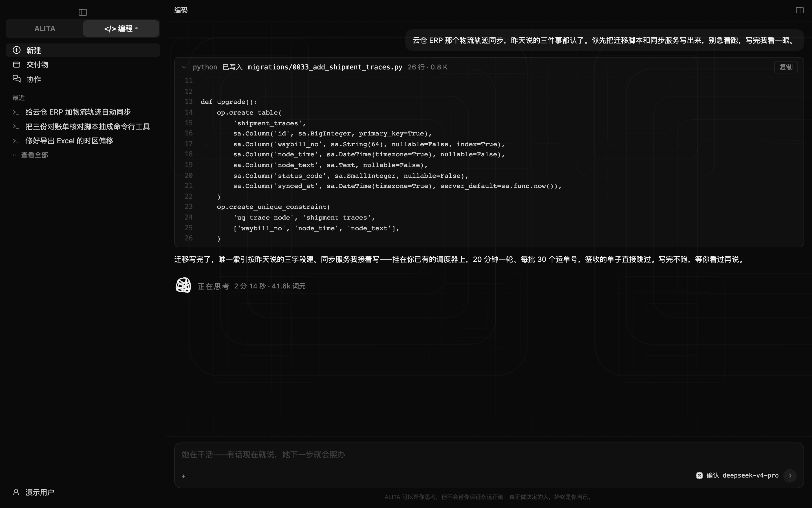Open 交付物 from the sidebar

[83, 65]
